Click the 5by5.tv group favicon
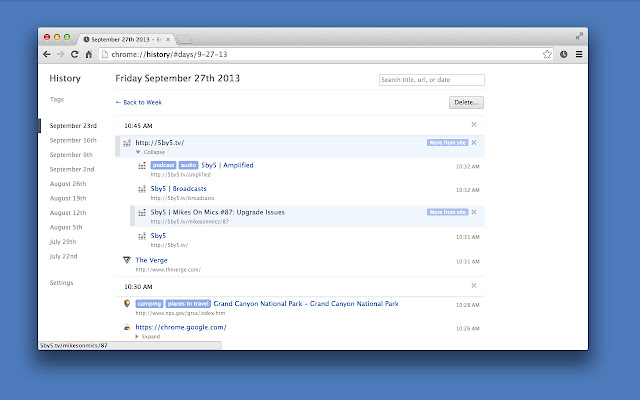 127,143
